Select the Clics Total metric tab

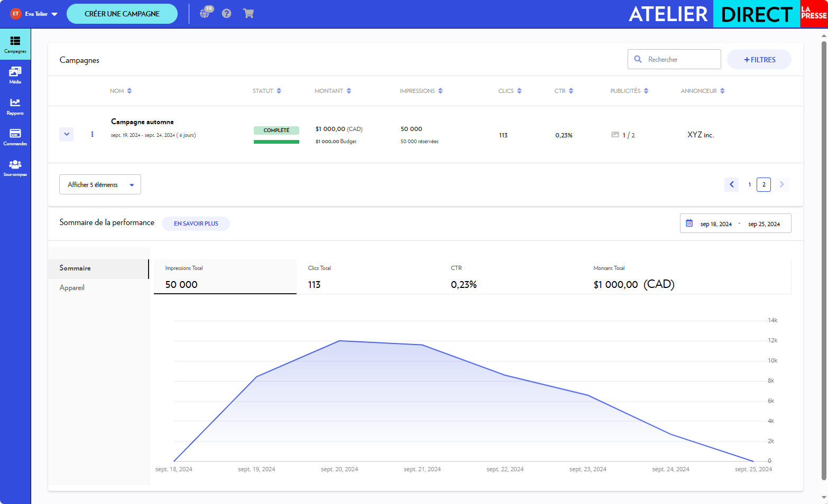click(367, 276)
